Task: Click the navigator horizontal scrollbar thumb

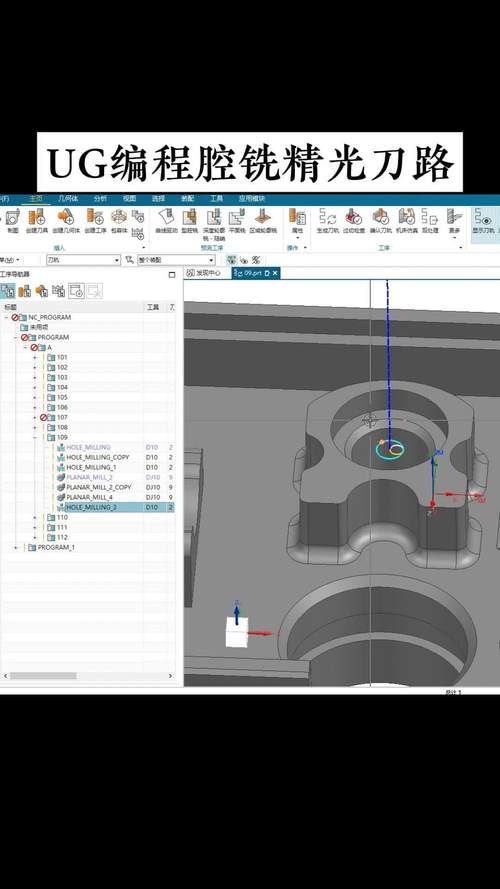Action: tap(43, 676)
